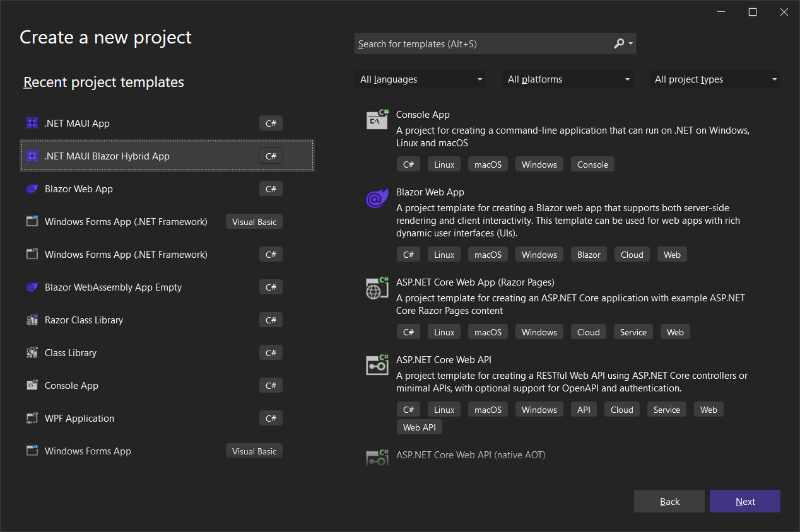Click the C# tag on .NET MAUI App row
This screenshot has height=532, width=800.
[x=271, y=123]
